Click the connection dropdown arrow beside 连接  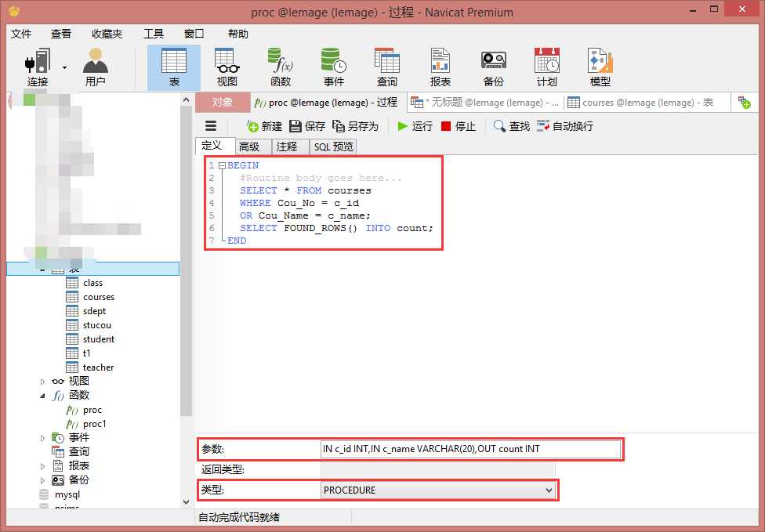click(64, 67)
